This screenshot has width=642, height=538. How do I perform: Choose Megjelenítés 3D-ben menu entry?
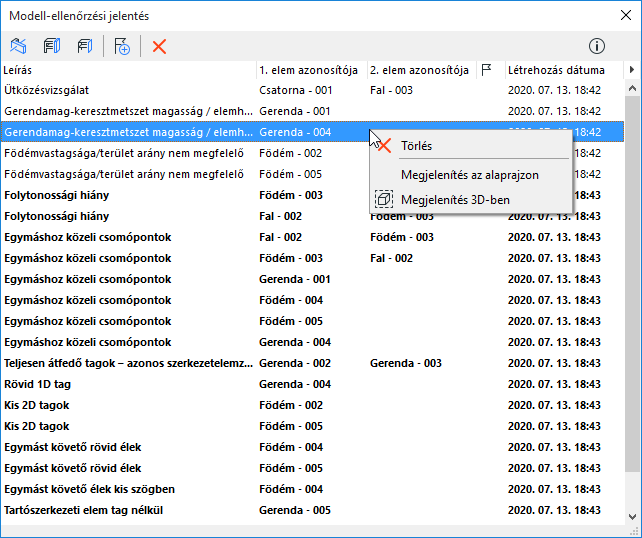(470, 200)
